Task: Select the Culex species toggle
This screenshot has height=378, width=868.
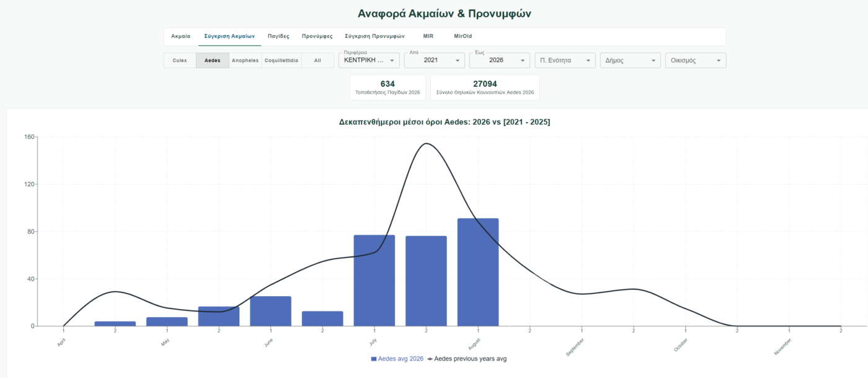Action: (180, 60)
